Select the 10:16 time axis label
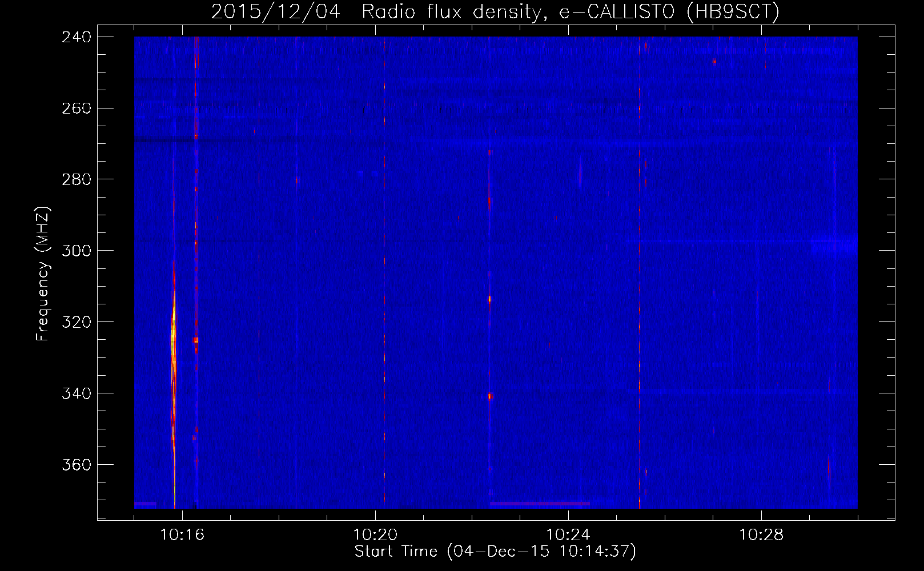 point(182,535)
